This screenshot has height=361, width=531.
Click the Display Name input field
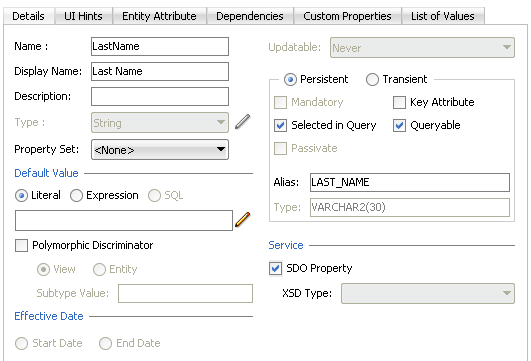pyautogui.click(x=160, y=71)
